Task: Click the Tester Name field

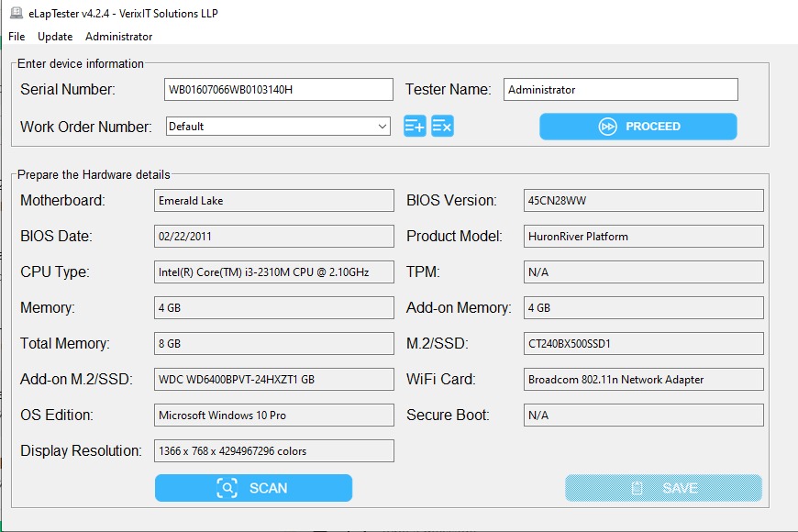Action: 619,89
